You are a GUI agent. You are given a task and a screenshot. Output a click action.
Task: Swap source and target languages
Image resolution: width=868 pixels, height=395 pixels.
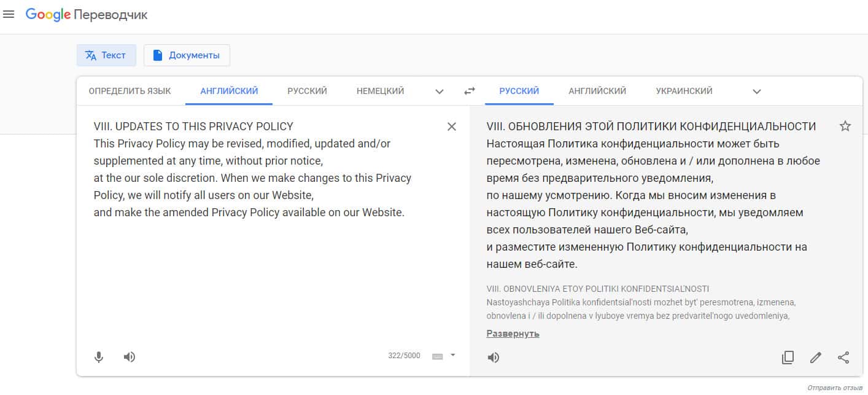click(470, 91)
